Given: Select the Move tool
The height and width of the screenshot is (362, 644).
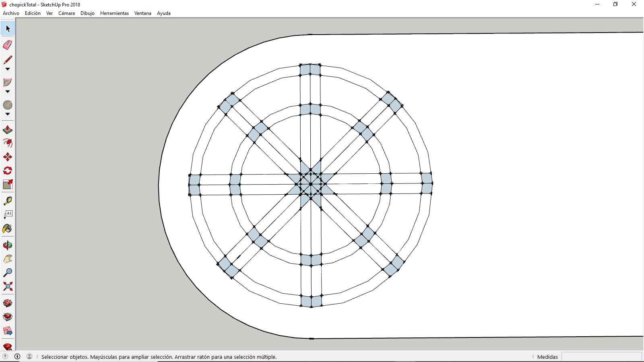Looking at the screenshot, I should click(8, 157).
